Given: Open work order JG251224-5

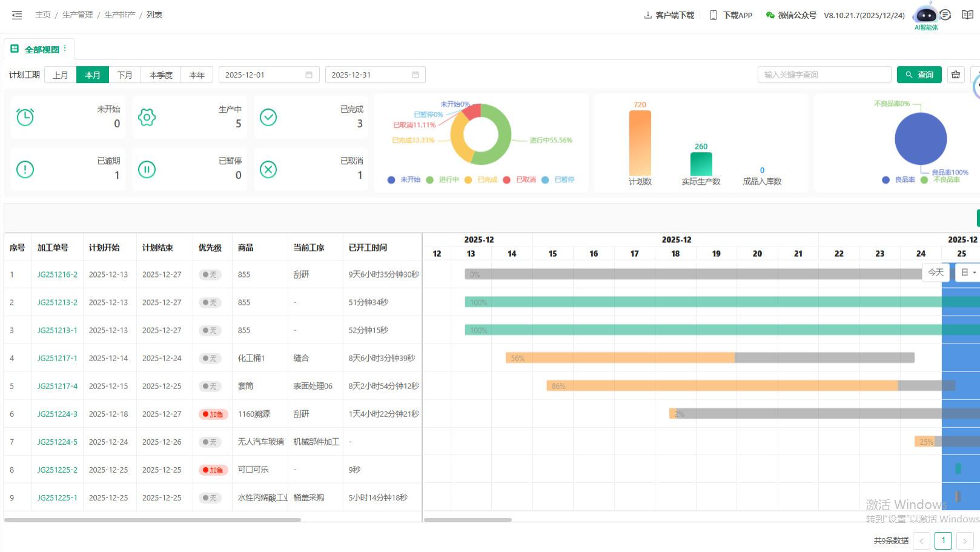Looking at the screenshot, I should pyautogui.click(x=58, y=442).
